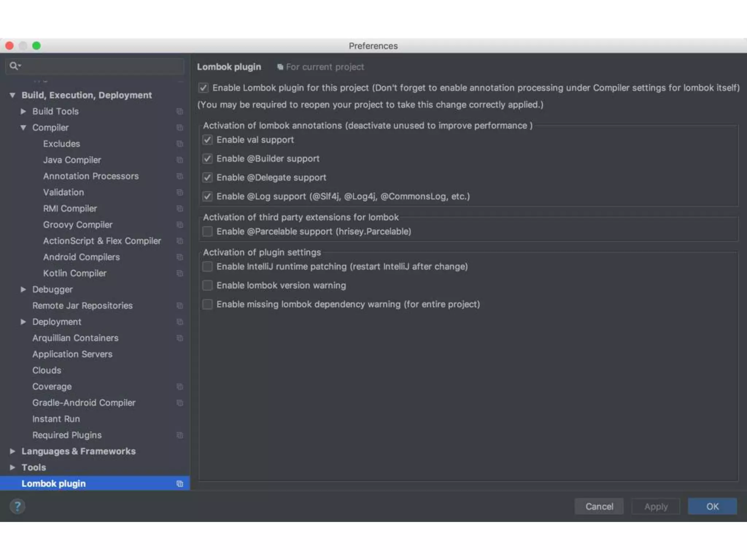This screenshot has height=560, width=747.
Task: Expand the Debugger tree node
Action: coord(23,289)
